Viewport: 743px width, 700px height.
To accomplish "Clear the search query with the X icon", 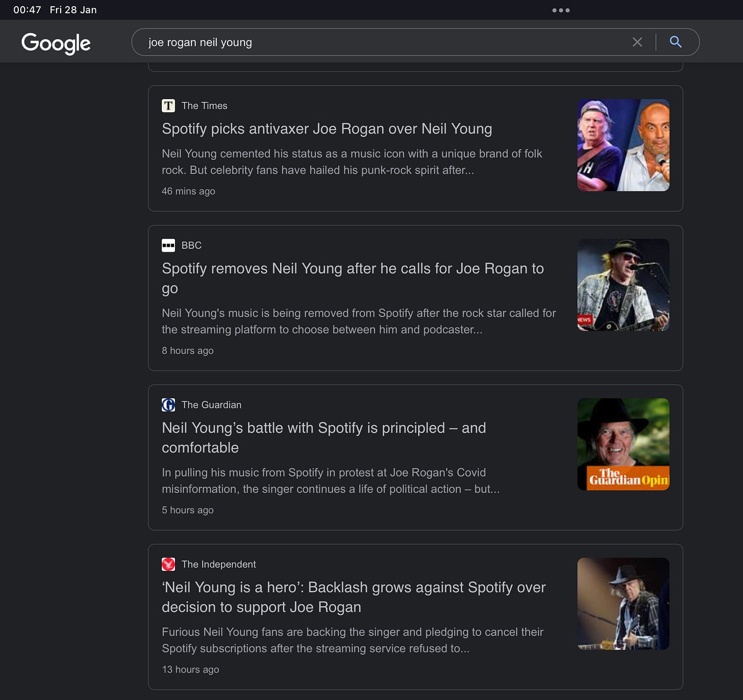I will tap(637, 42).
